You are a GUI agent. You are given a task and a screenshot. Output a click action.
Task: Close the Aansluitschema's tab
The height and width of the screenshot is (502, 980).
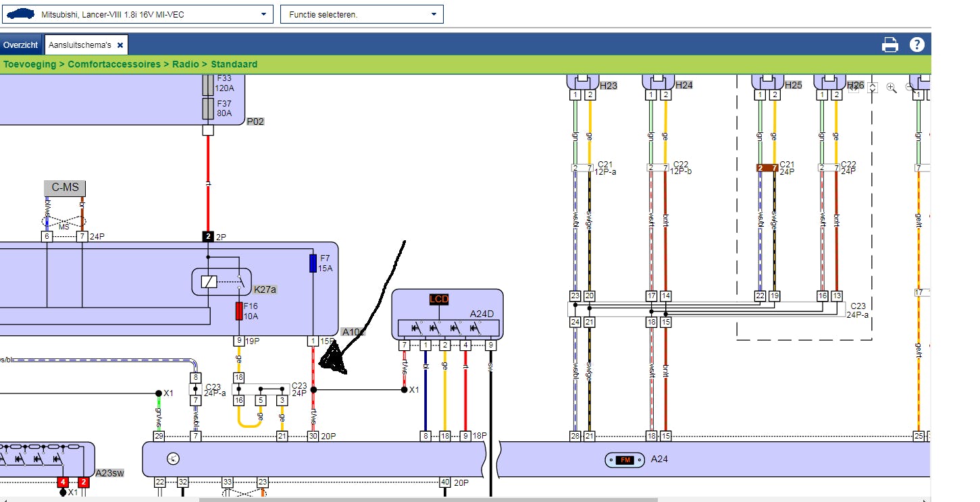click(120, 45)
